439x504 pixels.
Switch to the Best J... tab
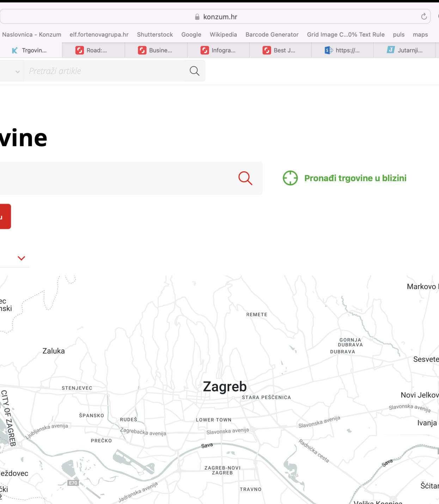280,50
